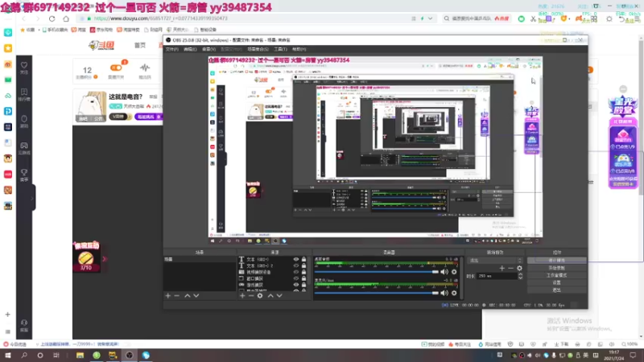Open transition properties gear icon
This screenshot has width=644, height=362.
click(519, 268)
